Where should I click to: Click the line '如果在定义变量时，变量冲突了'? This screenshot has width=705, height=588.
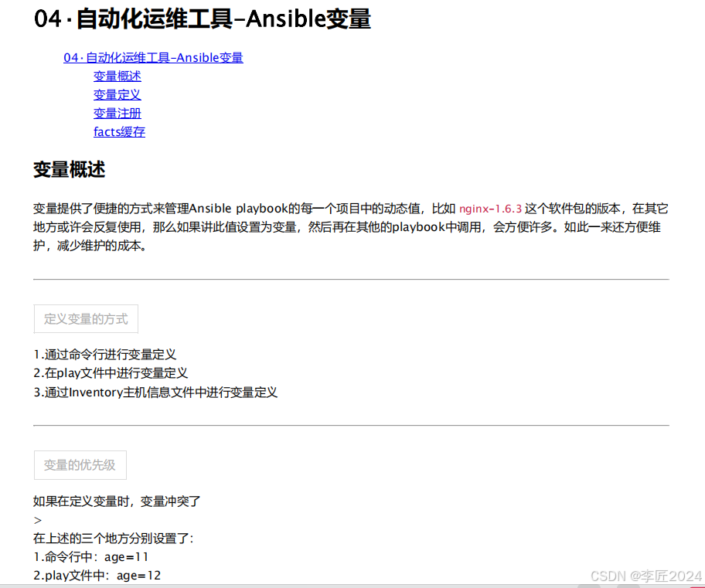[117, 501]
